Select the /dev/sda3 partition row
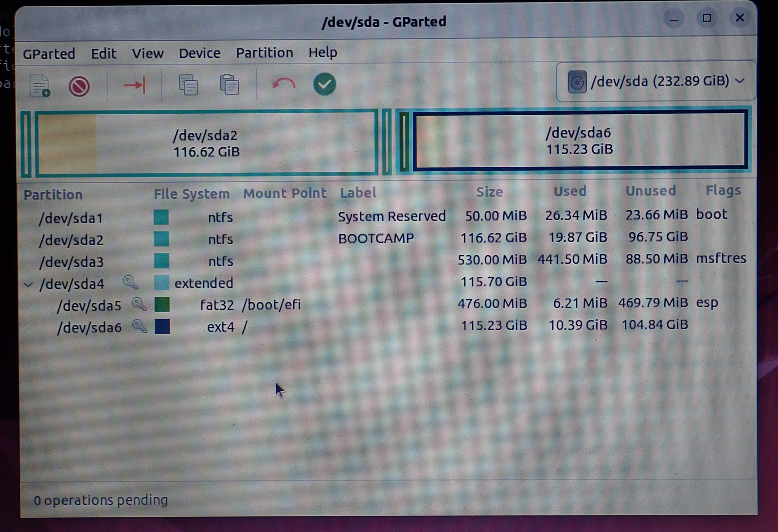This screenshot has height=532, width=778. [71, 262]
